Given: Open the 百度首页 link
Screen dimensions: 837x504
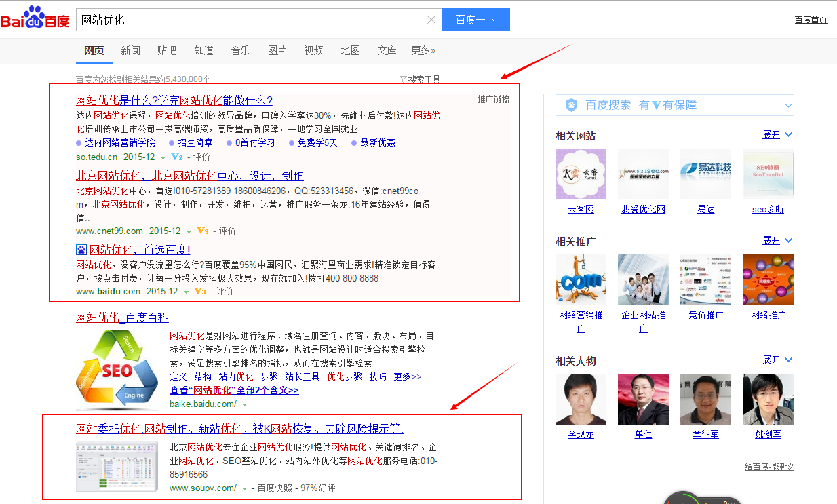Looking at the screenshot, I should pos(811,20).
